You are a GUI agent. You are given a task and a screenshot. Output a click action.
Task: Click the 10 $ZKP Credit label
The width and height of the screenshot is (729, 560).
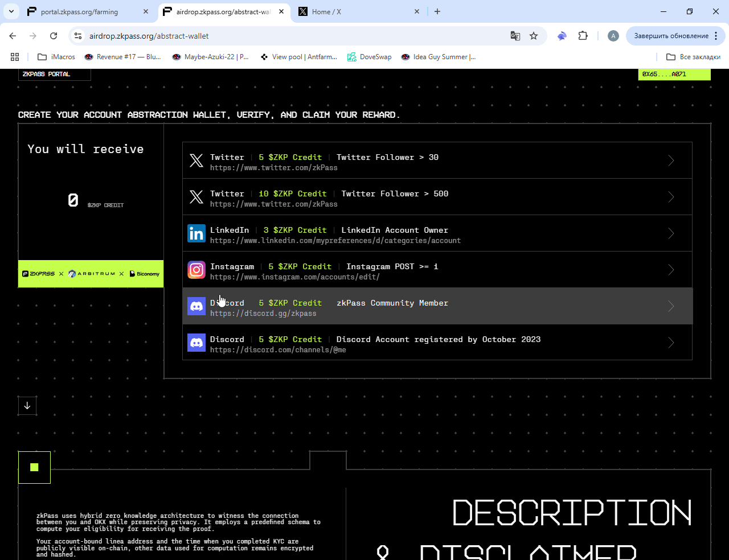[x=293, y=193]
